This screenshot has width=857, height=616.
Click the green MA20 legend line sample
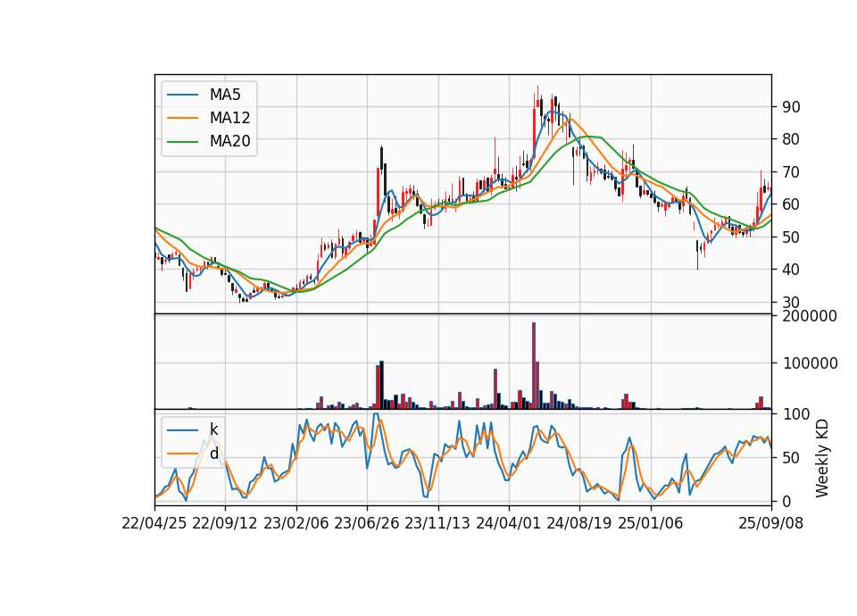click(x=182, y=141)
